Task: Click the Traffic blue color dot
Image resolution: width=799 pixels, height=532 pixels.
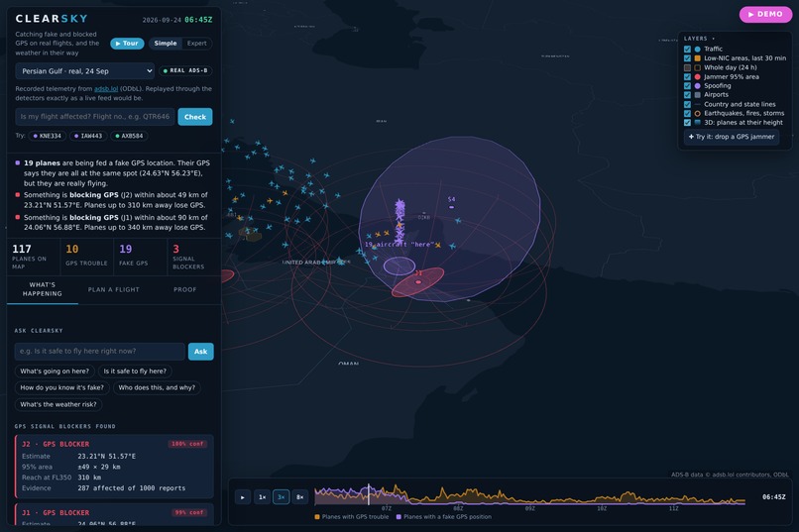Action: 698,50
